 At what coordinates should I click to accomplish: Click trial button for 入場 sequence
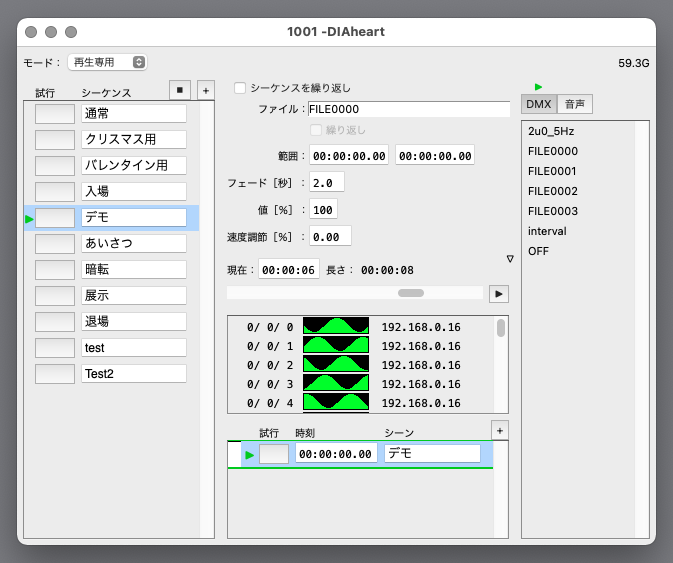point(55,191)
